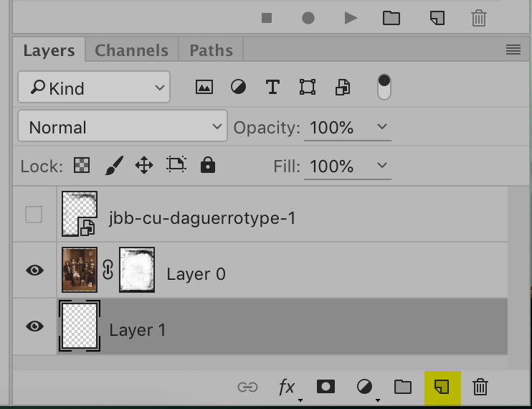Filter for pixel layers icon
Image resolution: width=532 pixels, height=409 pixels.
click(204, 88)
